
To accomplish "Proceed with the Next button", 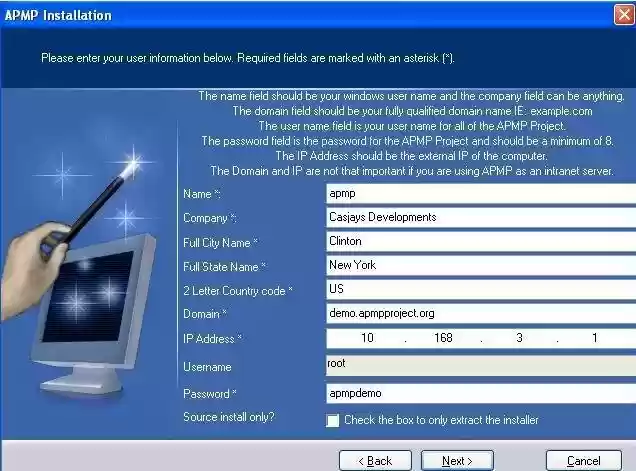I will coord(458,461).
